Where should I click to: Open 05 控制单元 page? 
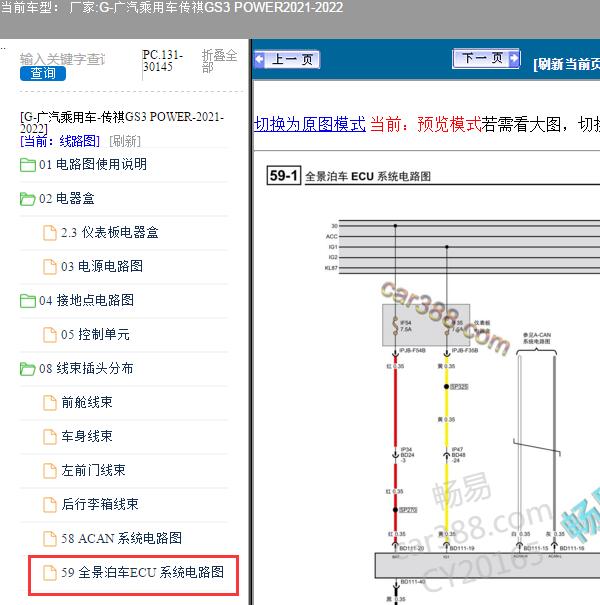pos(95,335)
